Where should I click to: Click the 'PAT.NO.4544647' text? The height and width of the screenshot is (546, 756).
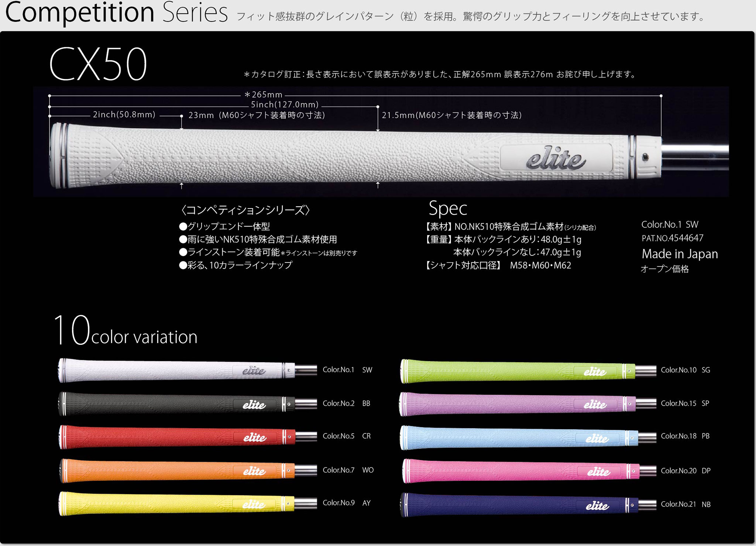(672, 238)
